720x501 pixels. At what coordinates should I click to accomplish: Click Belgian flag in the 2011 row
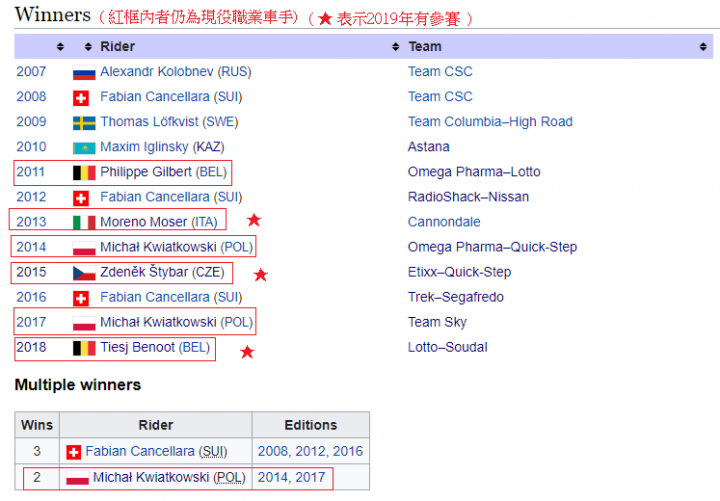pyautogui.click(x=84, y=173)
